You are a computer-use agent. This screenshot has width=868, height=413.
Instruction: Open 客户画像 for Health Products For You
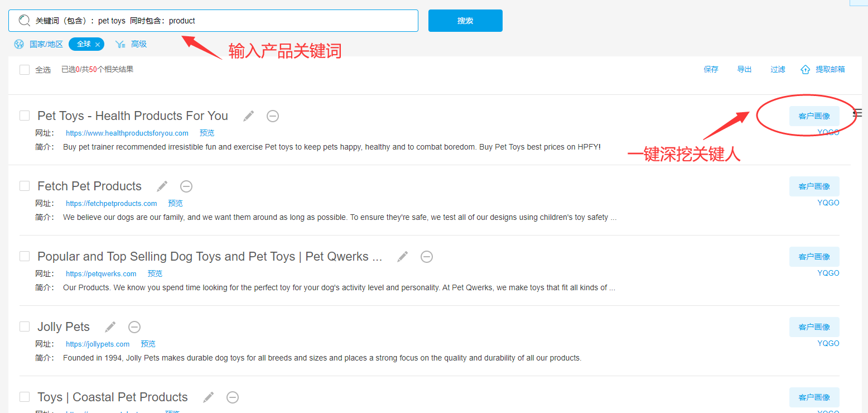(814, 116)
